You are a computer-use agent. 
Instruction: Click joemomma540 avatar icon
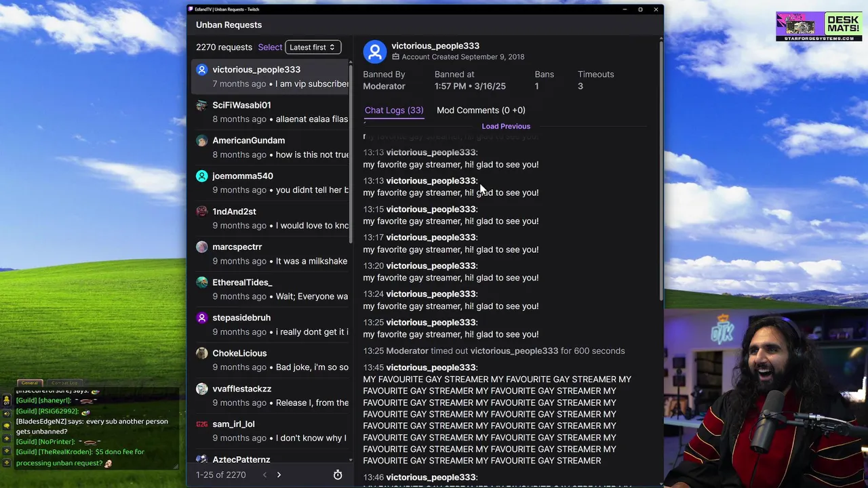coord(201,176)
